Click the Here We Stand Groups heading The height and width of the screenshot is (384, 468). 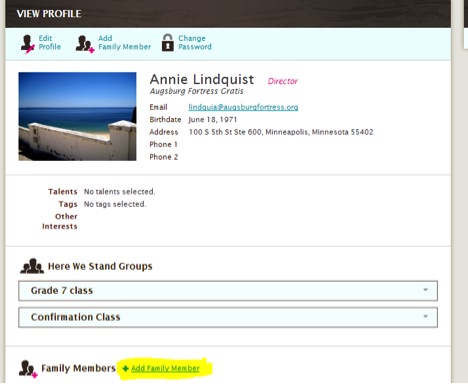[100, 266]
